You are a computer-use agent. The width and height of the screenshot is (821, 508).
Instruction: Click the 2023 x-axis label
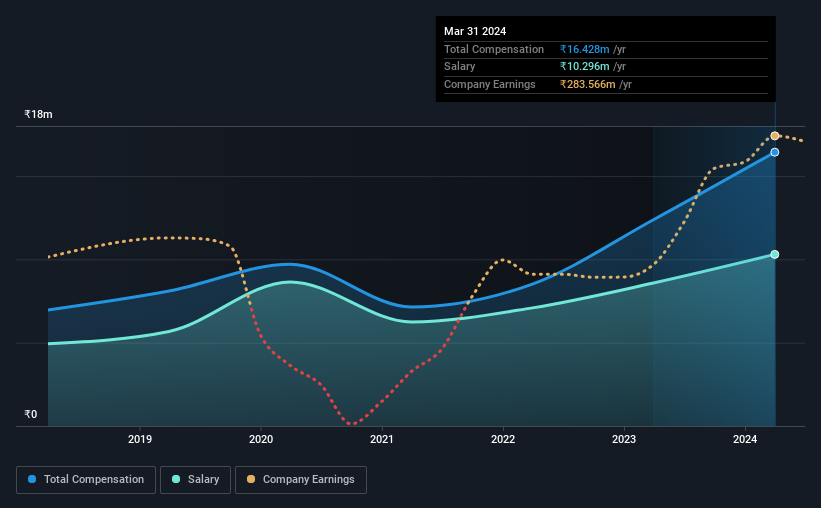click(x=624, y=439)
